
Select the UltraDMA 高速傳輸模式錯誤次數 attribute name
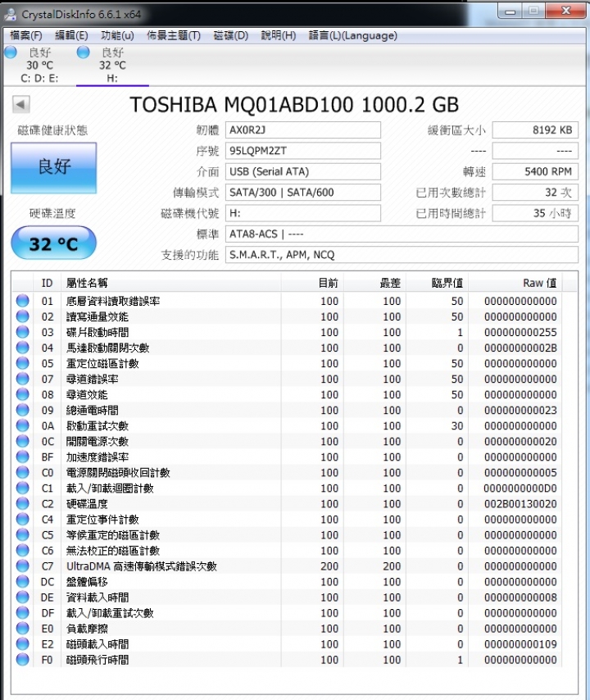[142, 566]
